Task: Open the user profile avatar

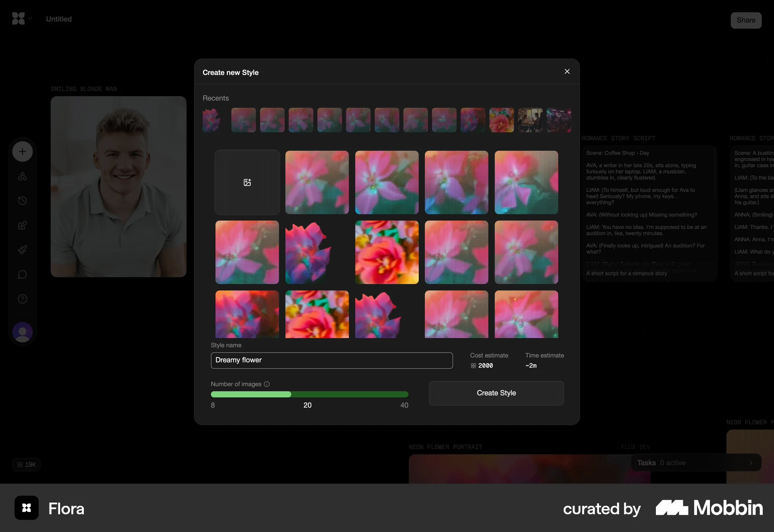Action: pos(22,332)
